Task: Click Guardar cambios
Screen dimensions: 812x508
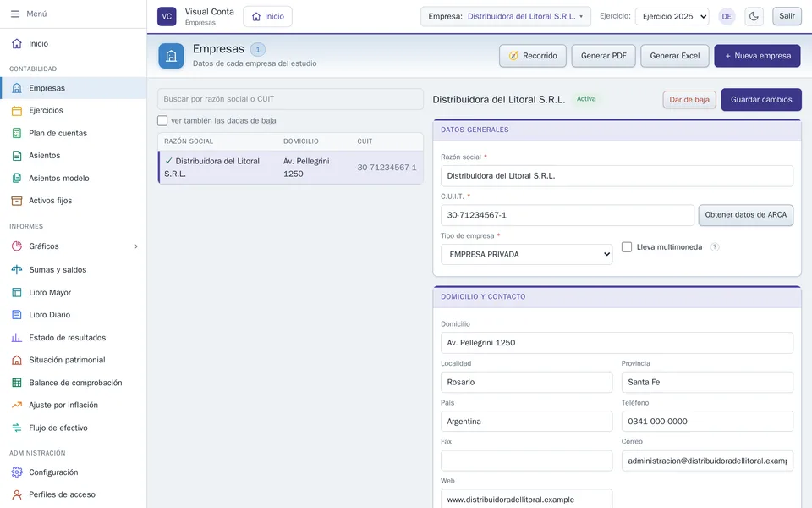Action: [761, 100]
